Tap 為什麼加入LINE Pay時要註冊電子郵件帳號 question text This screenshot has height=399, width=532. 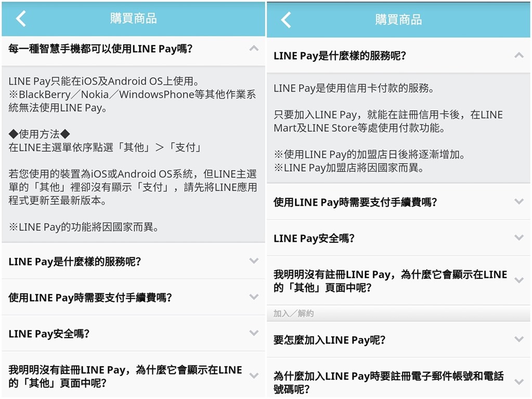[x=389, y=382]
